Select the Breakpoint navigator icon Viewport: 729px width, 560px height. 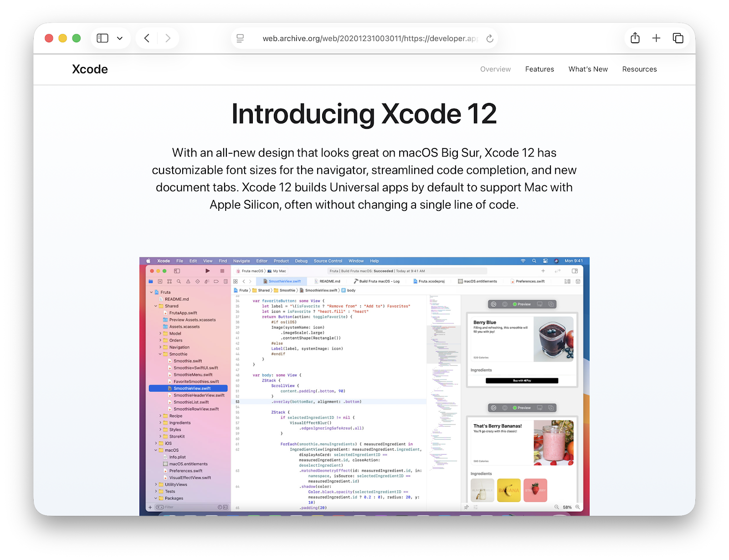pyautogui.click(x=216, y=281)
